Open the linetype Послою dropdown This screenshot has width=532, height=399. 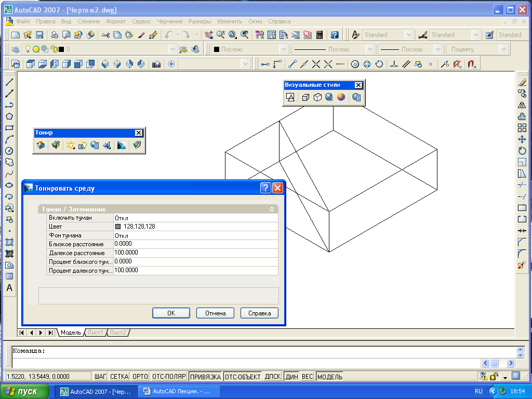pyautogui.click(x=370, y=49)
